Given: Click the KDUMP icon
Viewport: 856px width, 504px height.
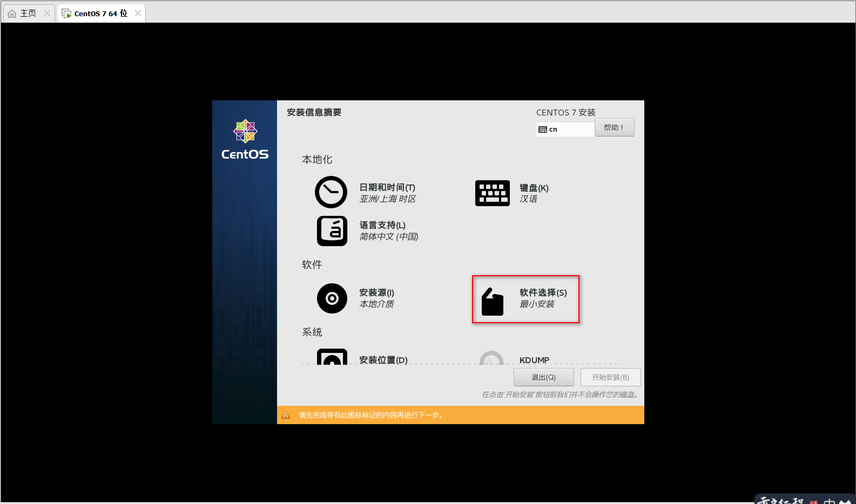Looking at the screenshot, I should click(x=491, y=358).
